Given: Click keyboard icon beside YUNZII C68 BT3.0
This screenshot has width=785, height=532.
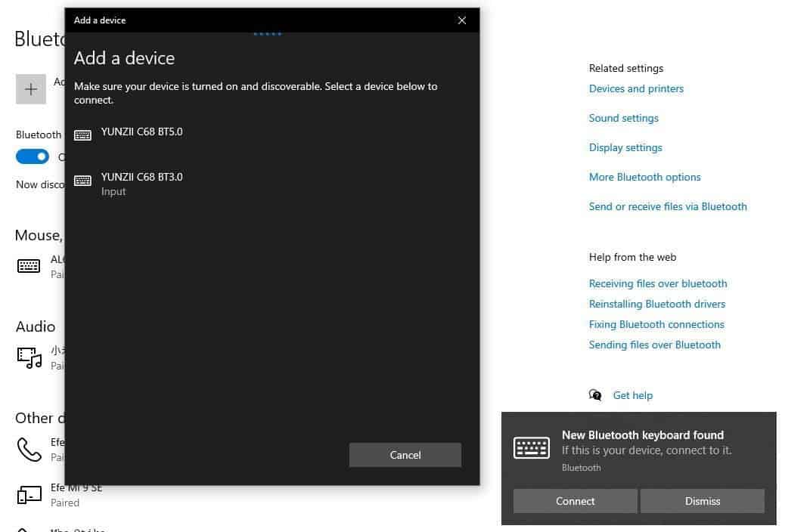Looking at the screenshot, I should coord(82,180).
